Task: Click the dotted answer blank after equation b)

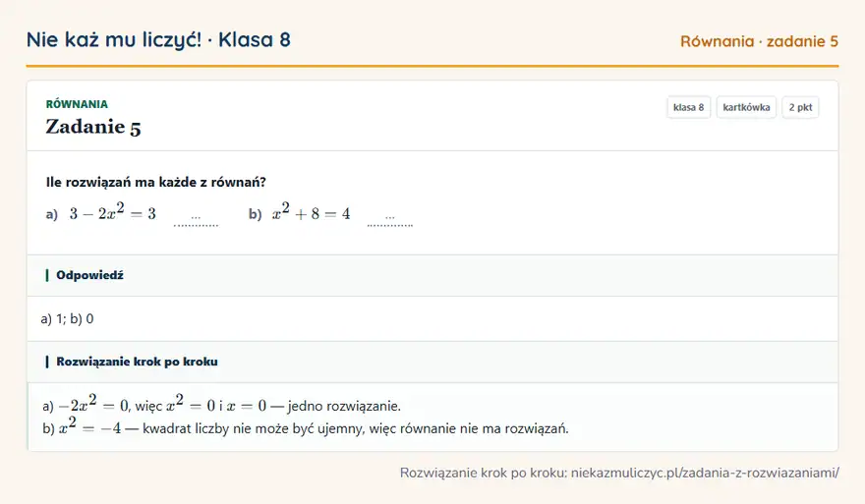Action: tap(390, 221)
